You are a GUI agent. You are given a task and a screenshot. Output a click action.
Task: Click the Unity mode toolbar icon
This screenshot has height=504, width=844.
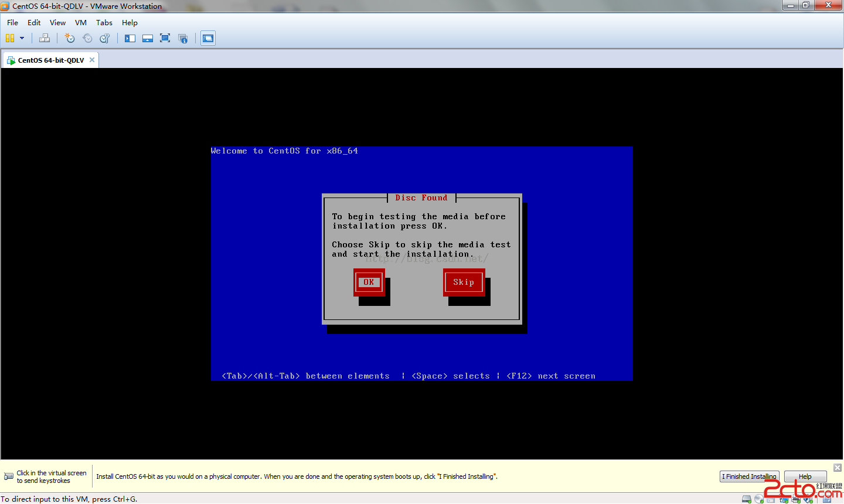[183, 38]
